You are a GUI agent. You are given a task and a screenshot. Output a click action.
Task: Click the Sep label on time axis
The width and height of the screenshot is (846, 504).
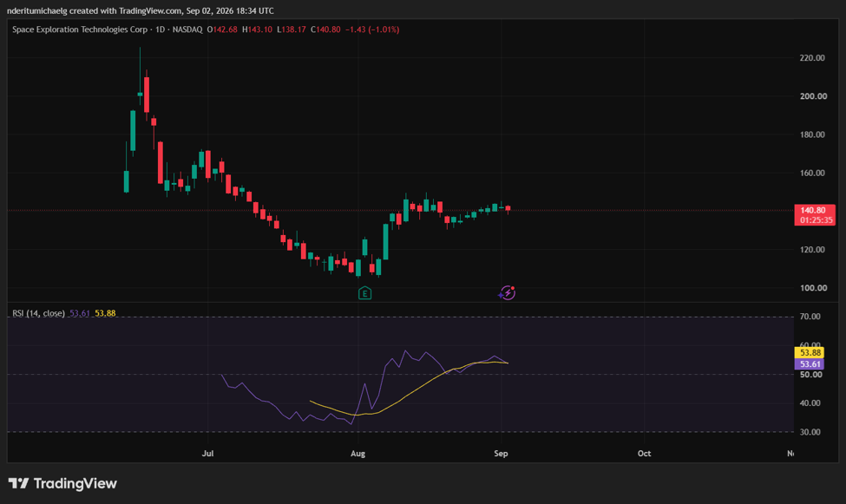coord(501,454)
